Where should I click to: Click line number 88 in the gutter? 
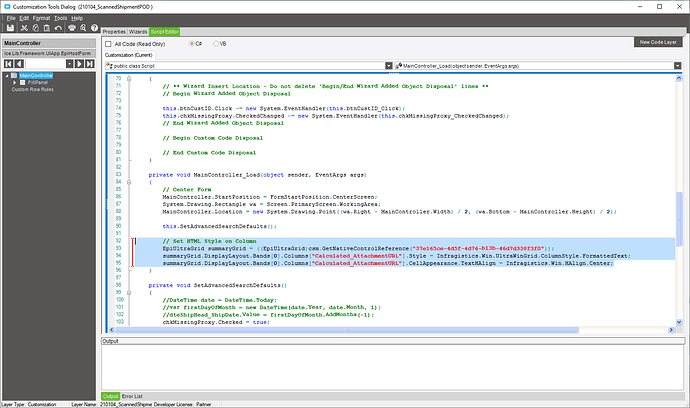click(118, 211)
